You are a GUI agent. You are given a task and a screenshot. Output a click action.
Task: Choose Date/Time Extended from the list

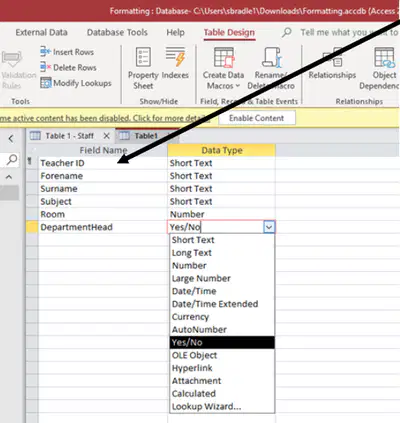tap(222, 304)
